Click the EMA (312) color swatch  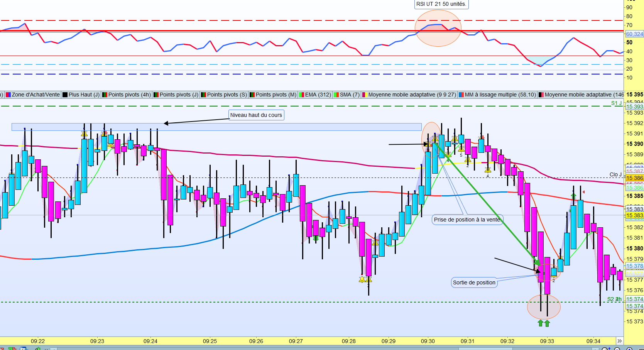tap(302, 95)
